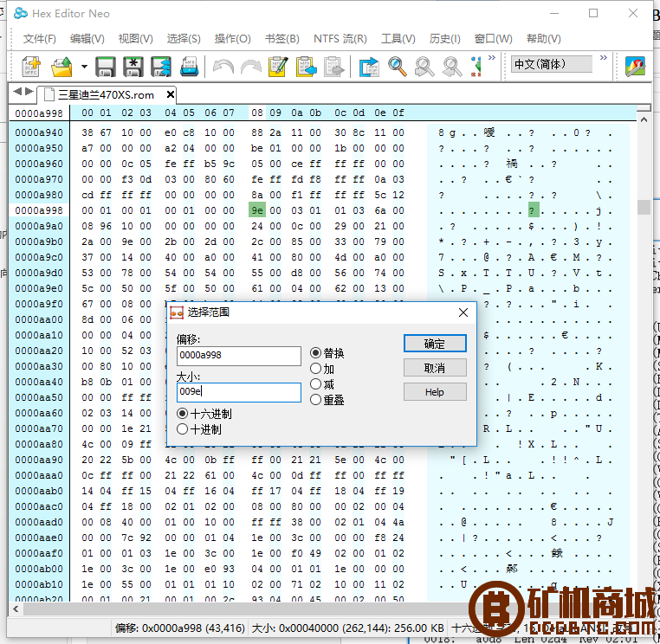Select the 减 radio button
This screenshot has width=660, height=644.
point(315,384)
